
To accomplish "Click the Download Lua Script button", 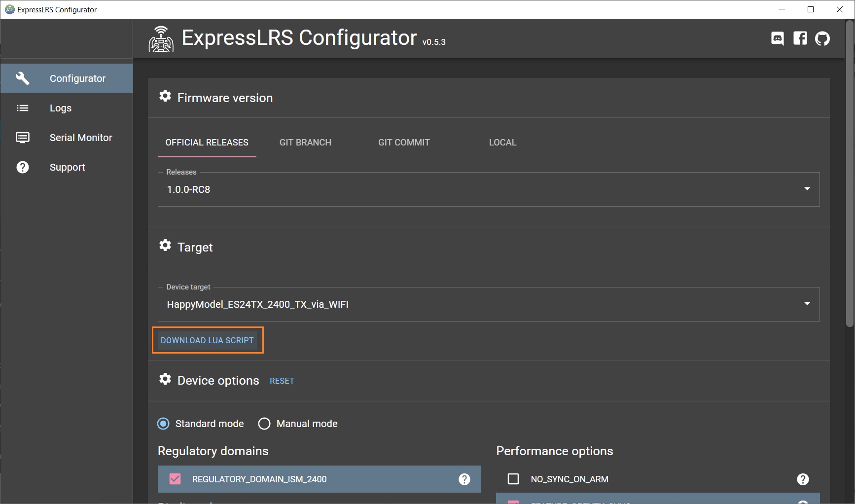I will [208, 340].
